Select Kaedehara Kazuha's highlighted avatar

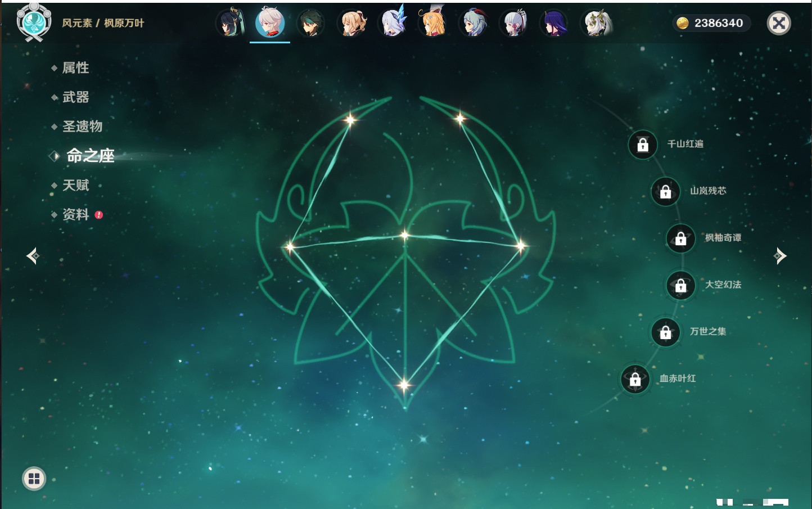(270, 23)
